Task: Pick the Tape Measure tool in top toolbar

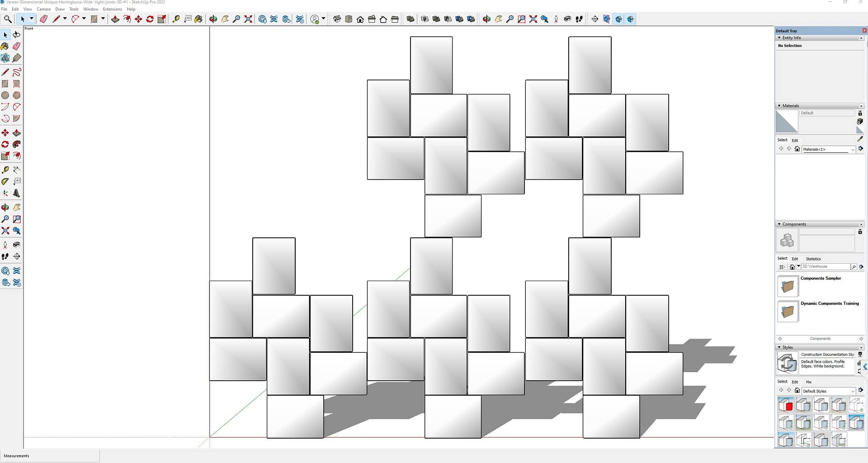Action: tap(176, 19)
